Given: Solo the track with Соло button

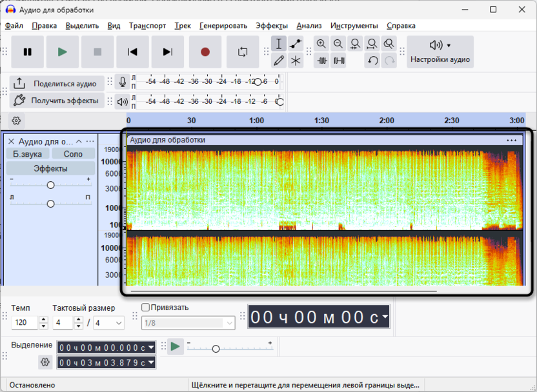Looking at the screenshot, I should (x=73, y=154).
